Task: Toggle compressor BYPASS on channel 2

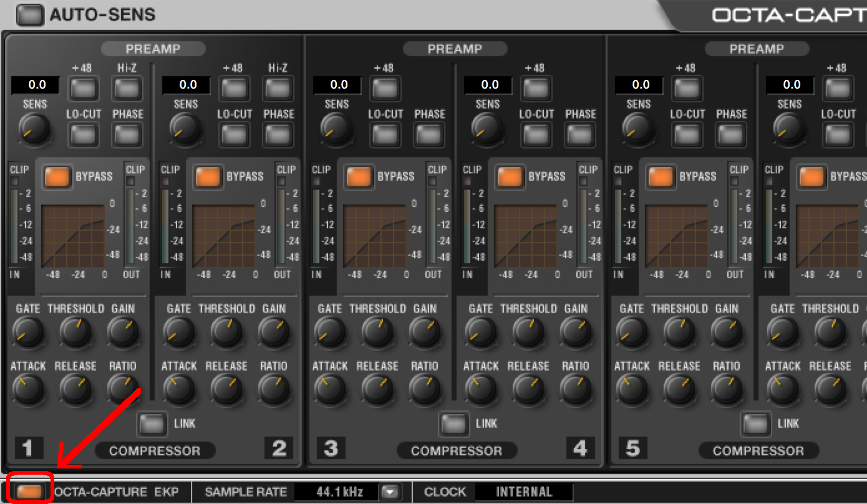Action: click(208, 177)
